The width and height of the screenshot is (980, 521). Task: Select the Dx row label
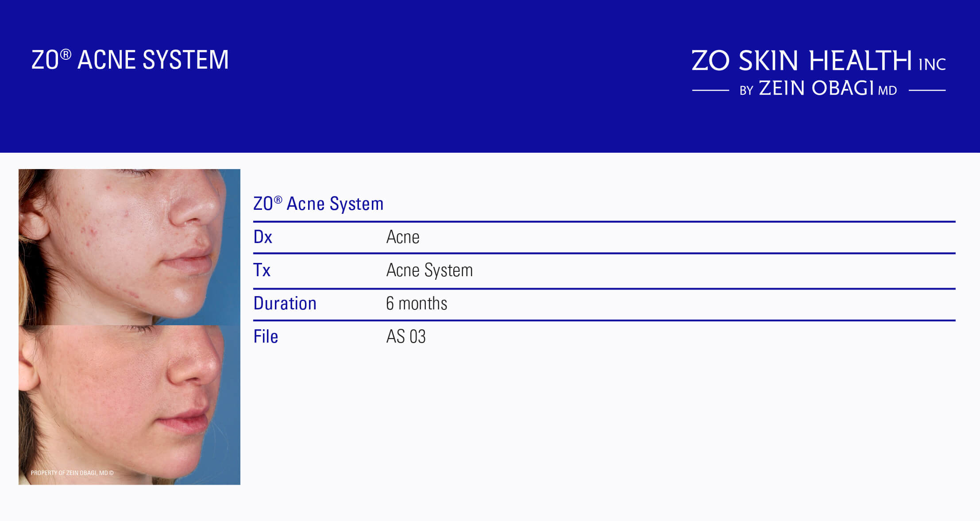(x=262, y=237)
